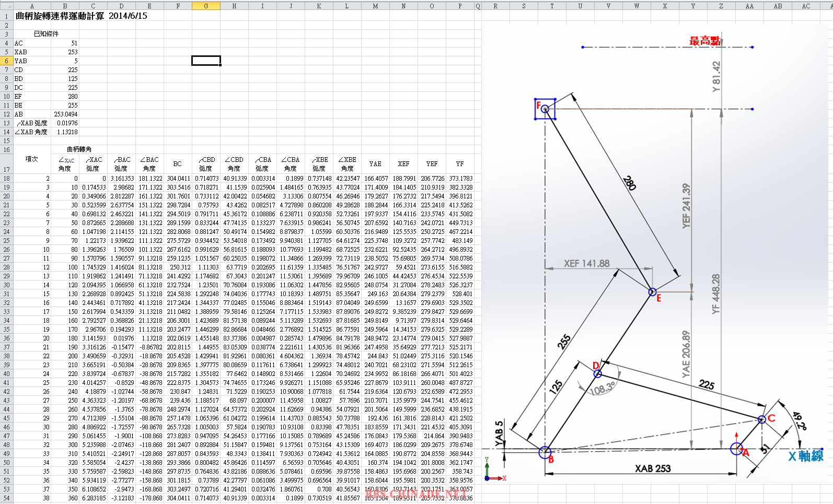Select the cell with value 9.385239
The height and width of the screenshot is (504, 833).
[x=403, y=311]
